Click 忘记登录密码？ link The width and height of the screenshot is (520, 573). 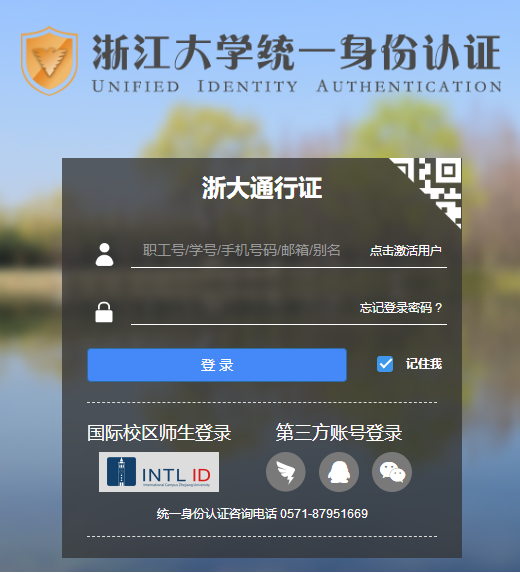tap(401, 308)
